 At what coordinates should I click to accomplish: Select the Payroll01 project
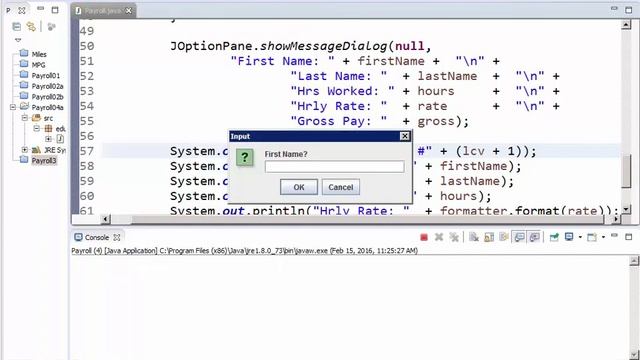point(46,76)
